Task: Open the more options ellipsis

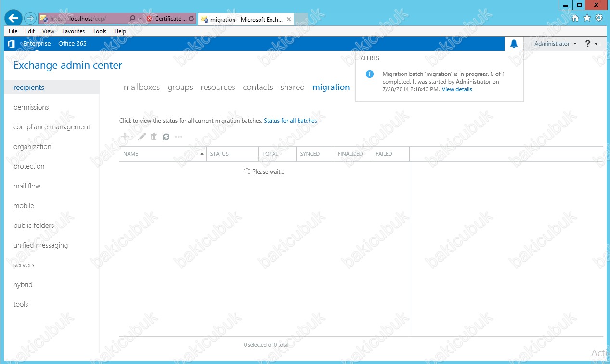Action: click(179, 137)
